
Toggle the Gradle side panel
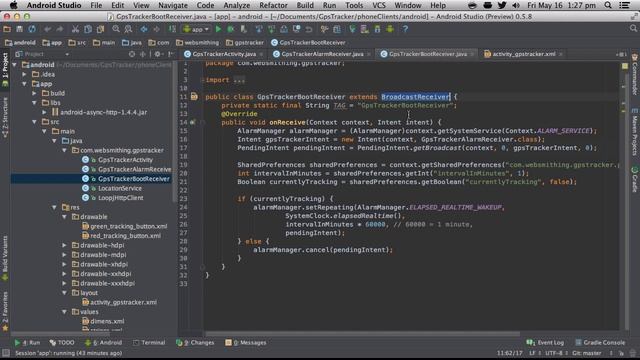(635, 179)
